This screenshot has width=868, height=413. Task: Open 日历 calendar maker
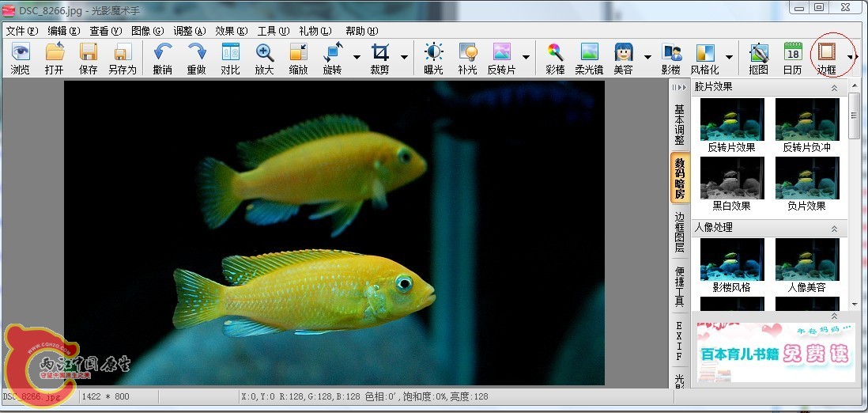(793, 59)
